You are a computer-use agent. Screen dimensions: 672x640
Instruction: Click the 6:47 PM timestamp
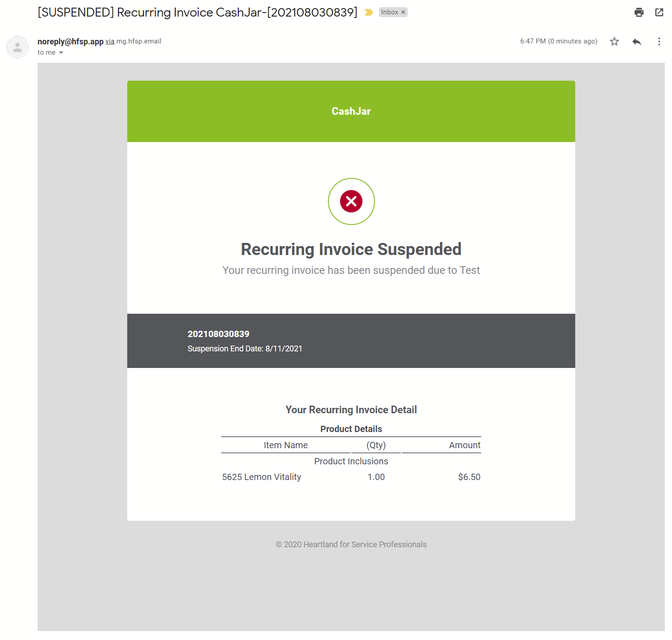(559, 41)
